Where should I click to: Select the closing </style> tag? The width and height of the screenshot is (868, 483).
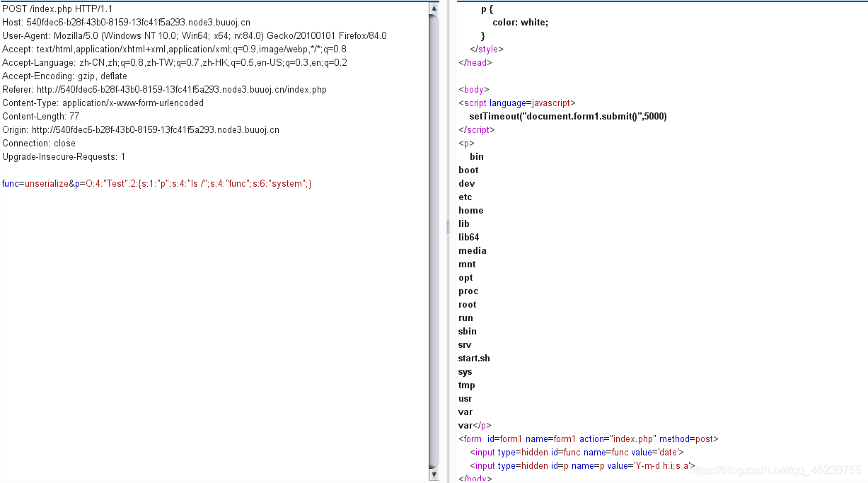point(486,49)
